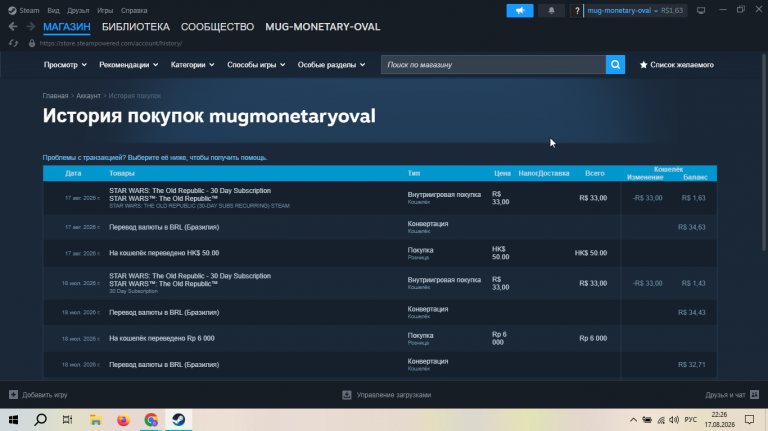Screen dimensions: 768x431
Task: Open the Вид menu
Action: point(53,10)
